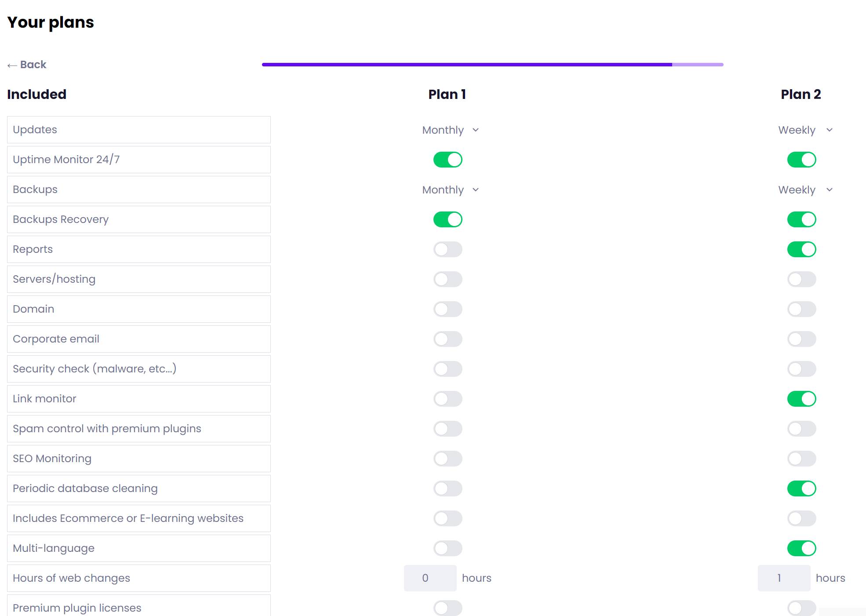Click Plan 2 hours of web changes field

784,578
